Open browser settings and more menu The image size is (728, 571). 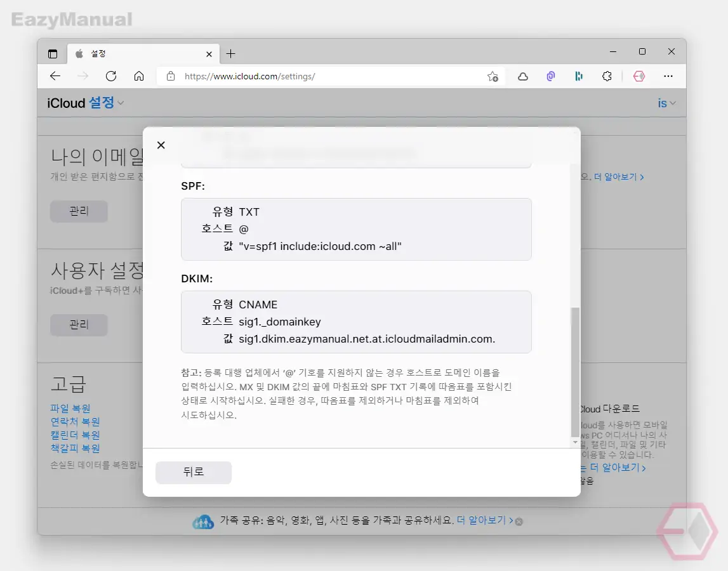(668, 76)
